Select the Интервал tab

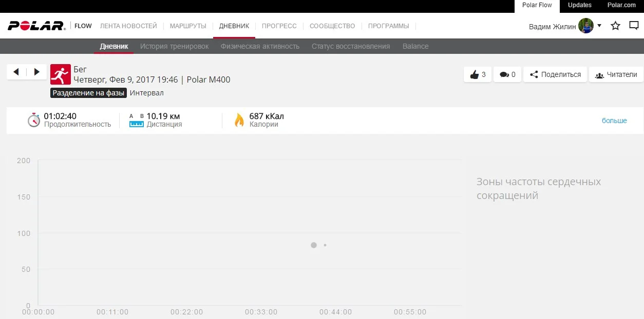(x=147, y=93)
